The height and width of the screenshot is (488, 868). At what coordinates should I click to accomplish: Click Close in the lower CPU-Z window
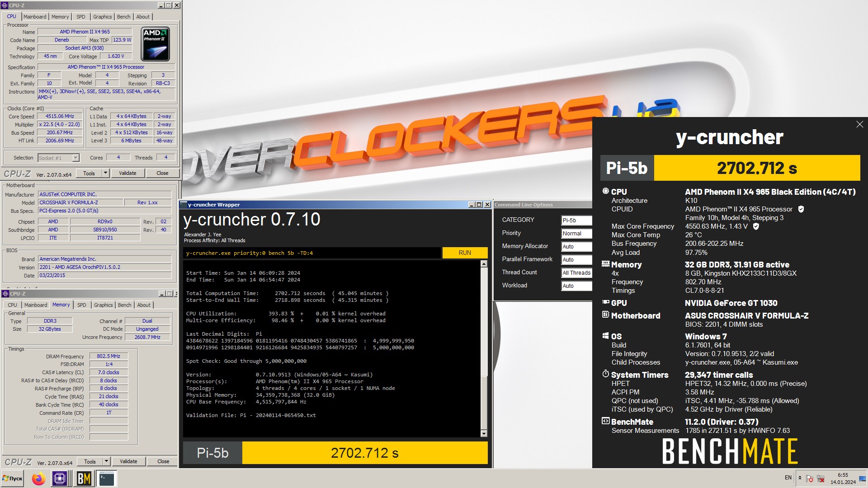pyautogui.click(x=163, y=461)
